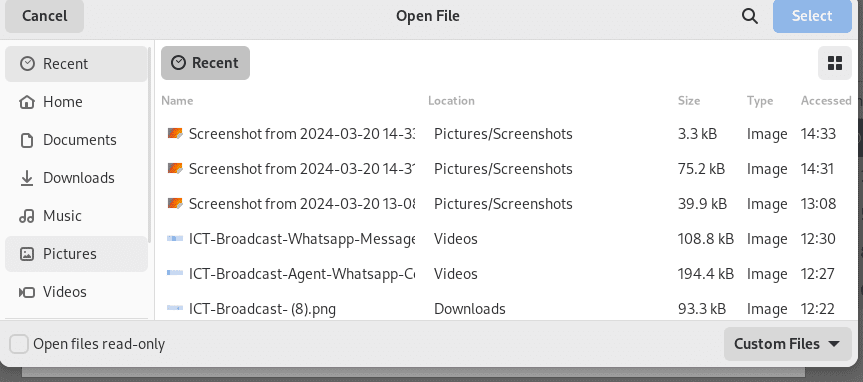
Task: Click the Documents page icon in sidebar
Action: [27, 140]
